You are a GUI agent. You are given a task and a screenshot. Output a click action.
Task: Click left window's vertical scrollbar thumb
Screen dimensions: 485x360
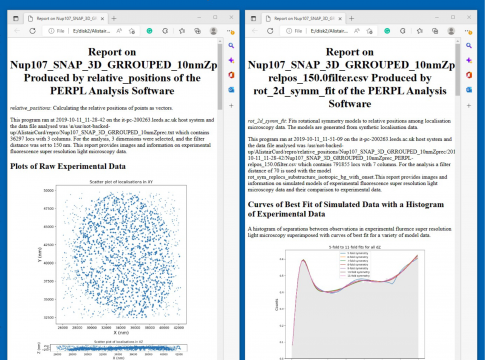pos(220,77)
